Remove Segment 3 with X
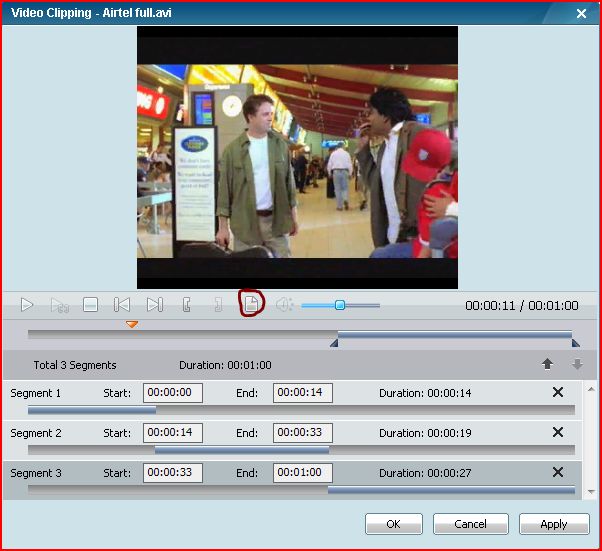 (x=558, y=472)
